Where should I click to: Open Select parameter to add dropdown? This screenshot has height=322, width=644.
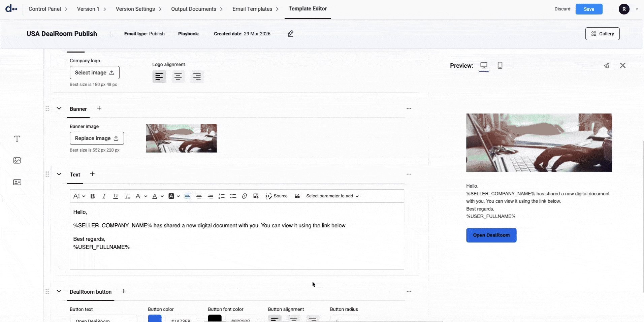332,196
